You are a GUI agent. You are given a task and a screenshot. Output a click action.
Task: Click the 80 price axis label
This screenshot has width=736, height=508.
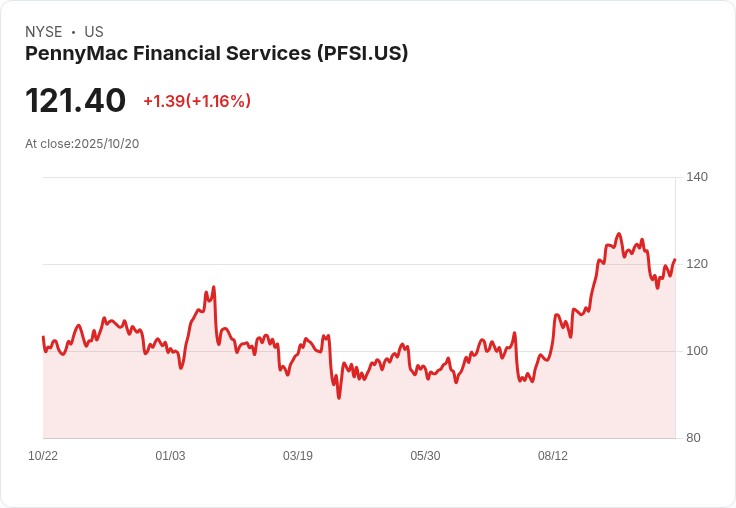(693, 438)
